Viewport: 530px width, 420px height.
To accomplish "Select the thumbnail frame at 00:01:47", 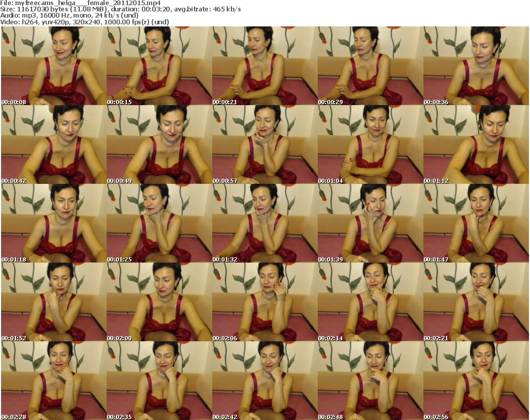I will [476, 223].
